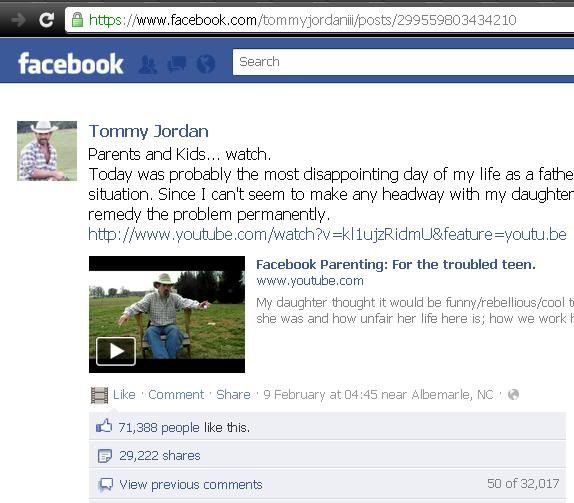Image resolution: width=574 pixels, height=503 pixels.
Task: Click the browser address bar URL
Action: tap(303, 20)
